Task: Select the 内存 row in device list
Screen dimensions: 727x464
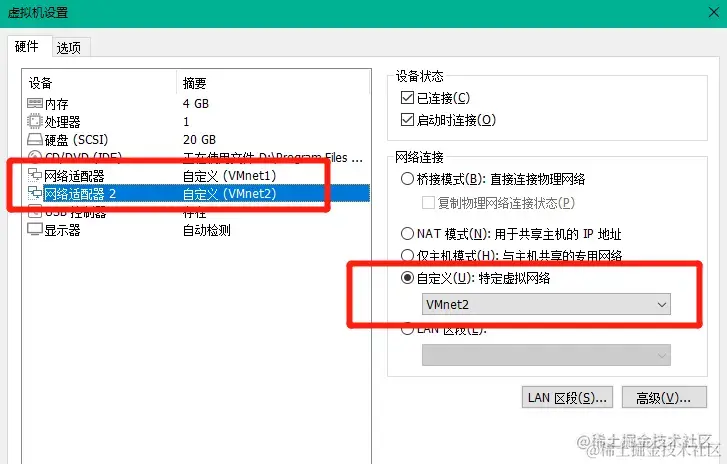Action: pos(198,103)
